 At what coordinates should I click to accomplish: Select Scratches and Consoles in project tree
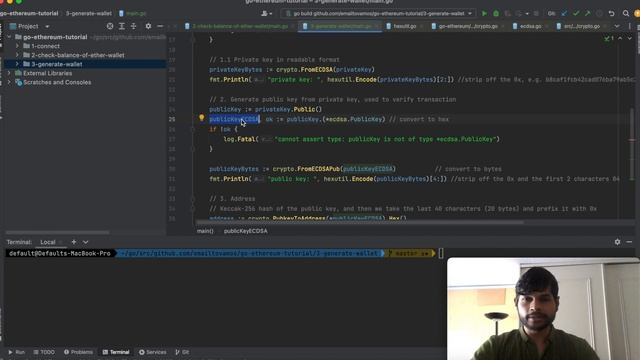pos(57,82)
